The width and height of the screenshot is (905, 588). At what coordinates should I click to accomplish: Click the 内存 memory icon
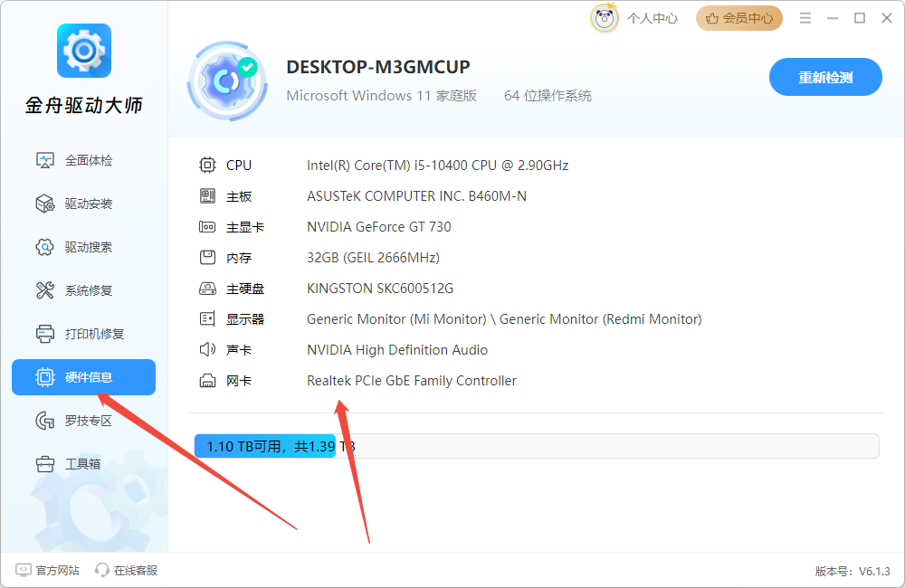point(207,257)
